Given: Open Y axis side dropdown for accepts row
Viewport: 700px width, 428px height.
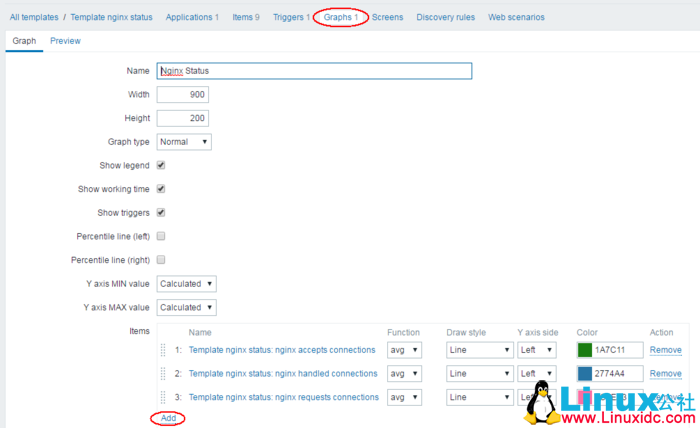Looking at the screenshot, I should [537, 350].
